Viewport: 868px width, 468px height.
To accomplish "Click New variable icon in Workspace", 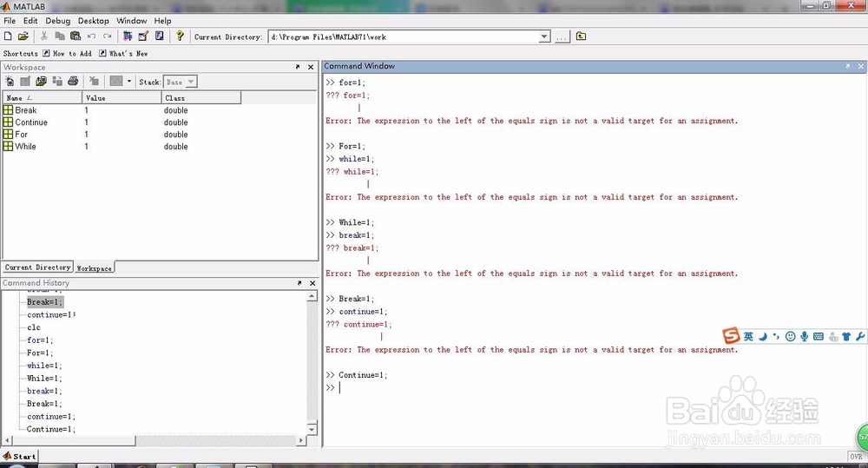I will [x=10, y=82].
